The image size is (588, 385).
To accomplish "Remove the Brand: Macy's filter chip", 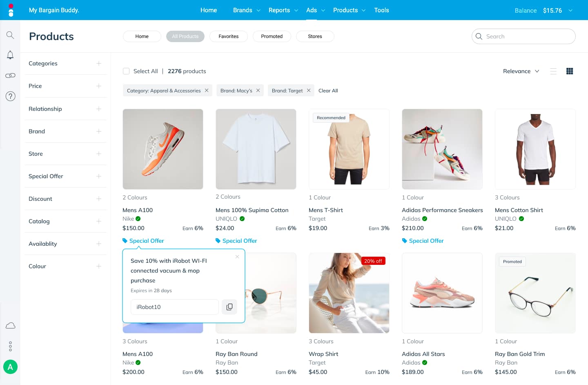I will click(x=258, y=91).
